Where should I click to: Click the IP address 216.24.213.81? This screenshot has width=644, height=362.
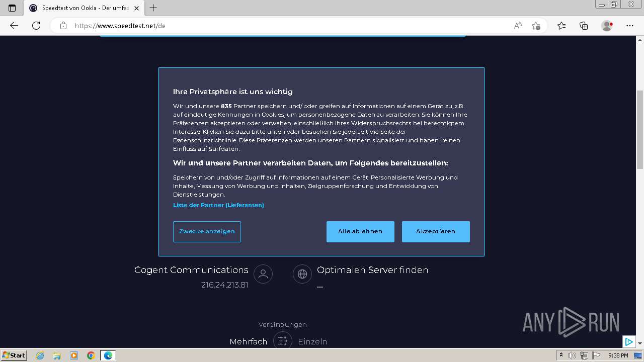[x=224, y=285]
